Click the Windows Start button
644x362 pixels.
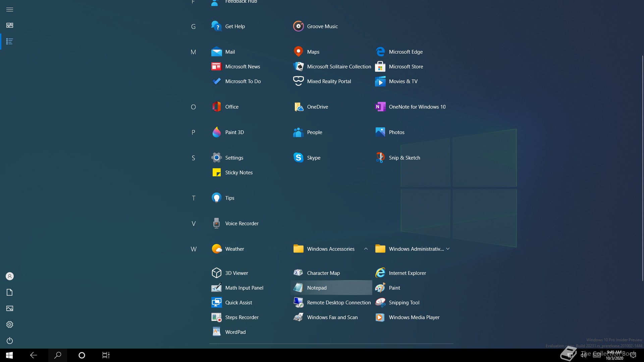pos(9,355)
